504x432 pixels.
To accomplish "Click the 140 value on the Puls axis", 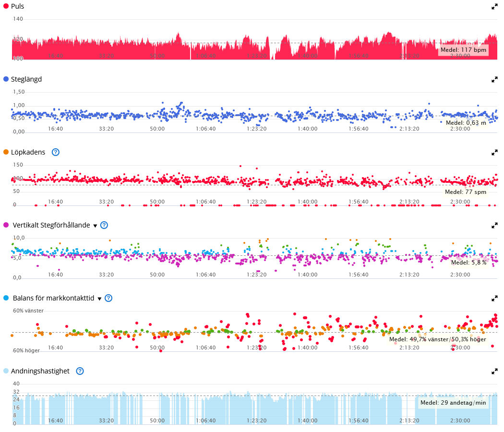I will point(18,19).
